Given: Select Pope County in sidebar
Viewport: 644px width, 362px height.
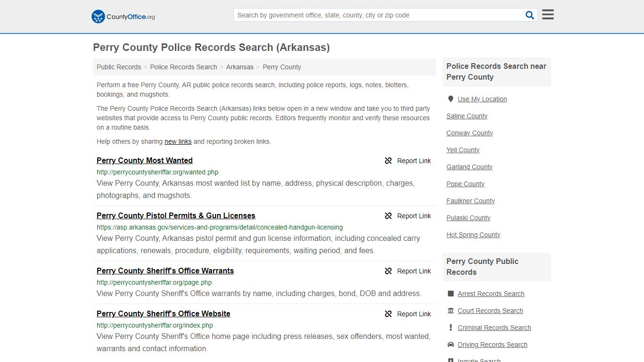Looking at the screenshot, I should click(x=465, y=184).
